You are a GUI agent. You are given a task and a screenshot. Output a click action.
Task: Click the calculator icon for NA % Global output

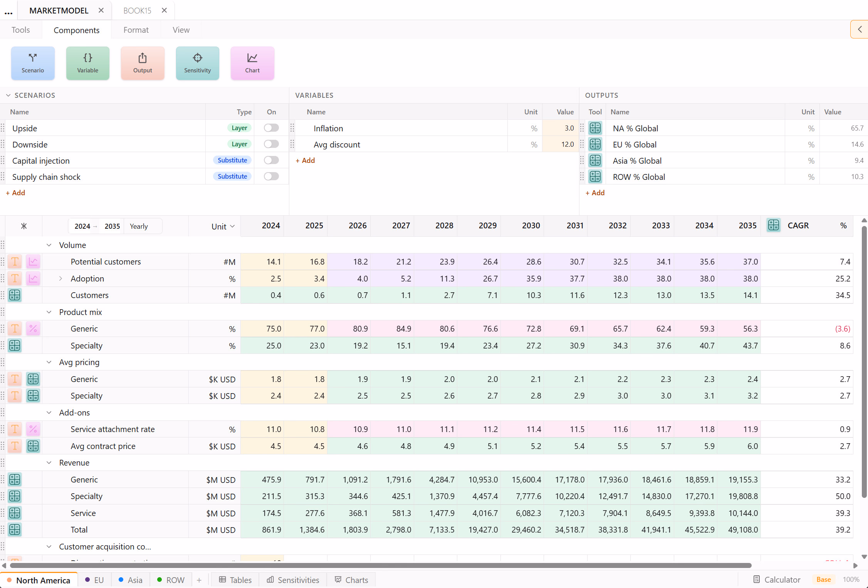coord(595,128)
